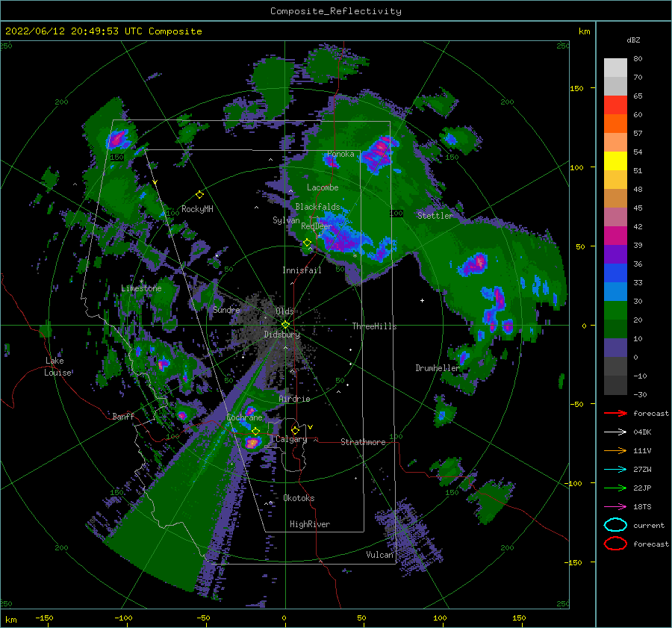Viewport: 672px width, 628px height.
Task: Click the ThreeHills town label
Action: pyautogui.click(x=374, y=326)
